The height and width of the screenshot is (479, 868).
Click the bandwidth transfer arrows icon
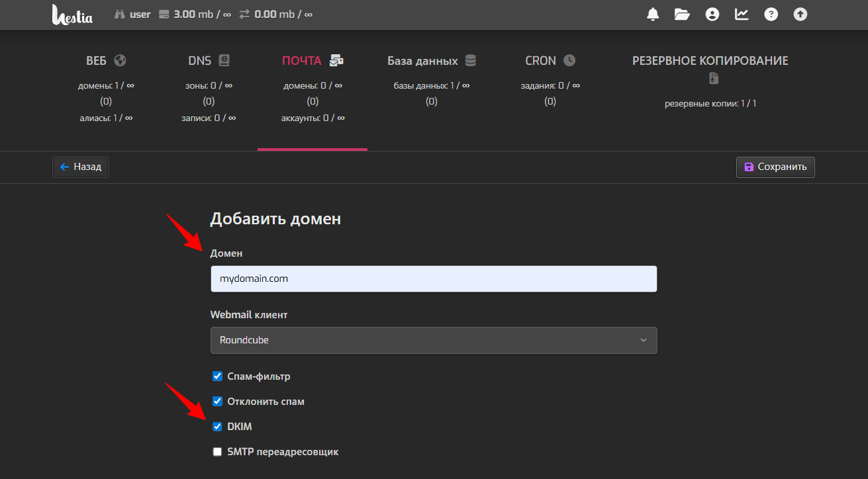(244, 14)
